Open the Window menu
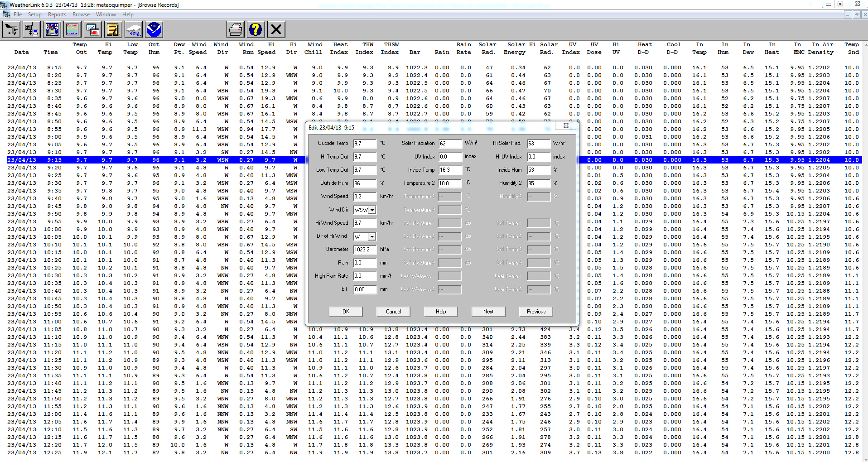The height and width of the screenshot is (462, 868). click(106, 14)
